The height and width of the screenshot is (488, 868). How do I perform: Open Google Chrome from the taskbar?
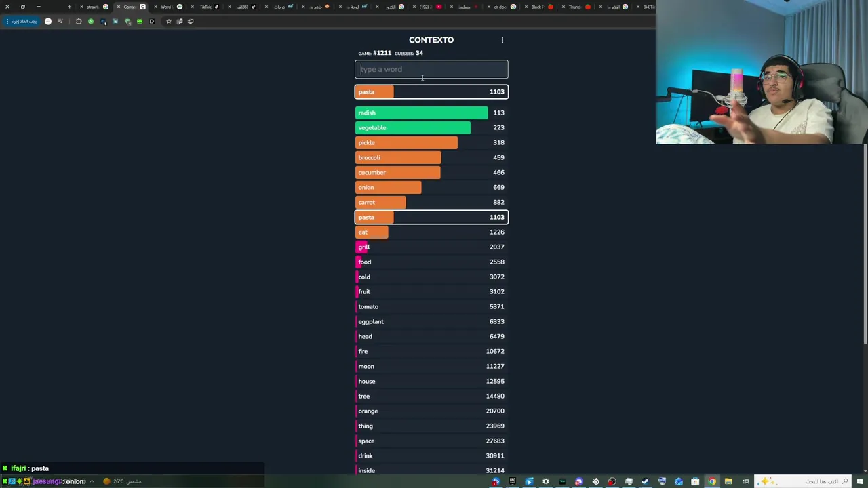click(712, 481)
